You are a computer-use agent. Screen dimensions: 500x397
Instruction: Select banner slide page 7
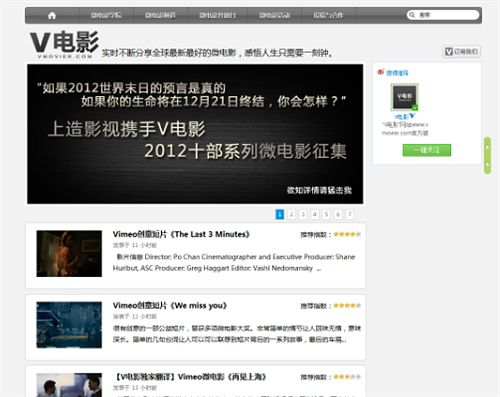click(350, 214)
